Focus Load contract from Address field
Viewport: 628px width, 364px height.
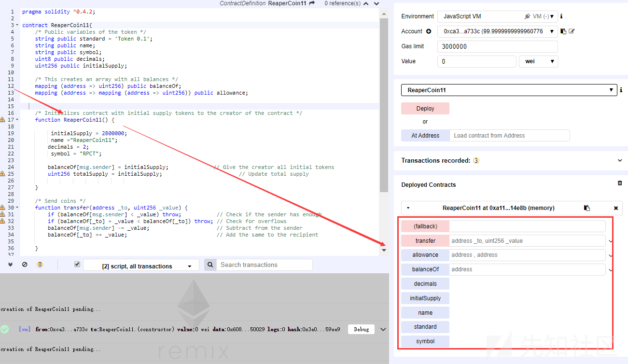(x=509, y=136)
